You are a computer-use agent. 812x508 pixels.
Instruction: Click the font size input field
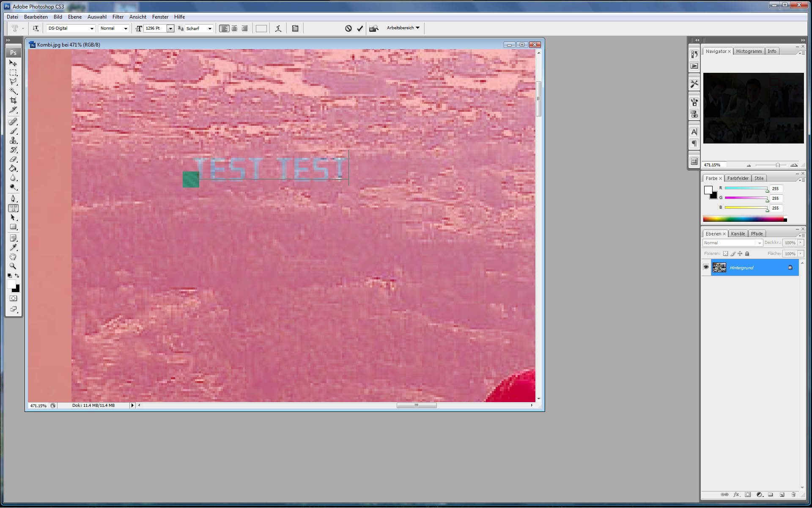tap(155, 28)
